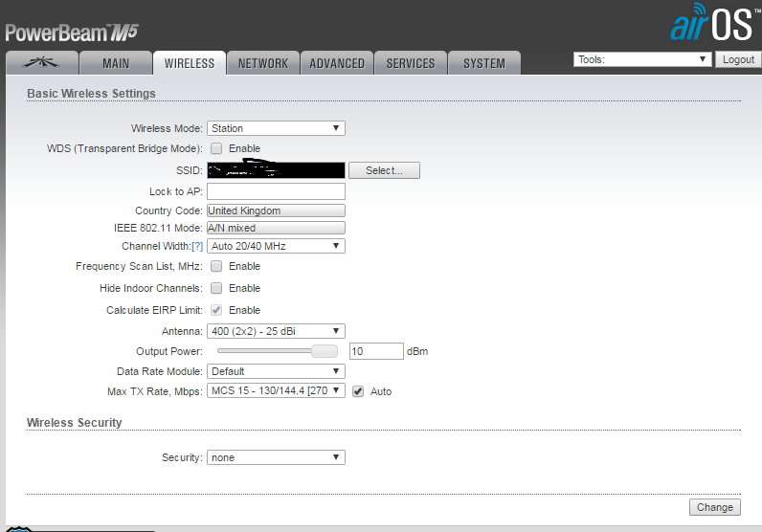Click the Wireless Security heading
762x532 pixels.
75,423
